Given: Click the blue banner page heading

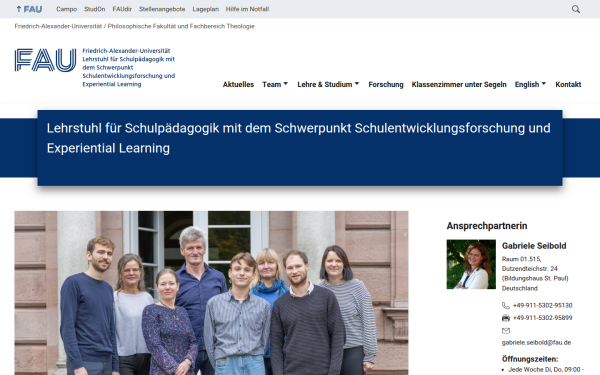Looking at the screenshot, I should [298, 138].
